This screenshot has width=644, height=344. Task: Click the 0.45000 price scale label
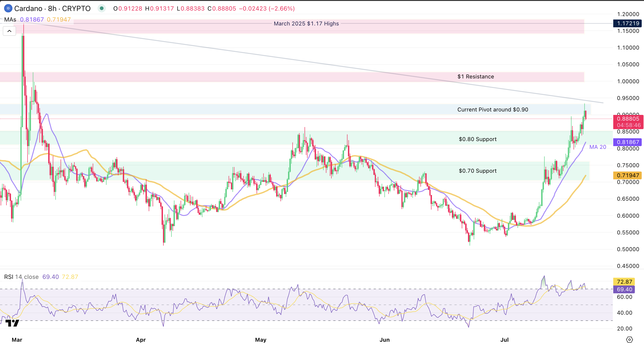(628, 266)
